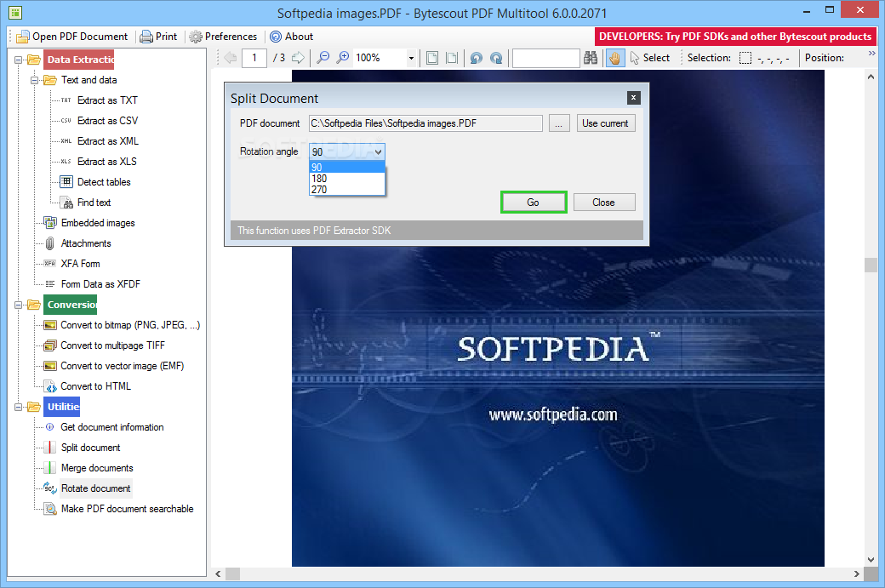Open the About dialog
The height and width of the screenshot is (588, 885).
click(x=291, y=37)
